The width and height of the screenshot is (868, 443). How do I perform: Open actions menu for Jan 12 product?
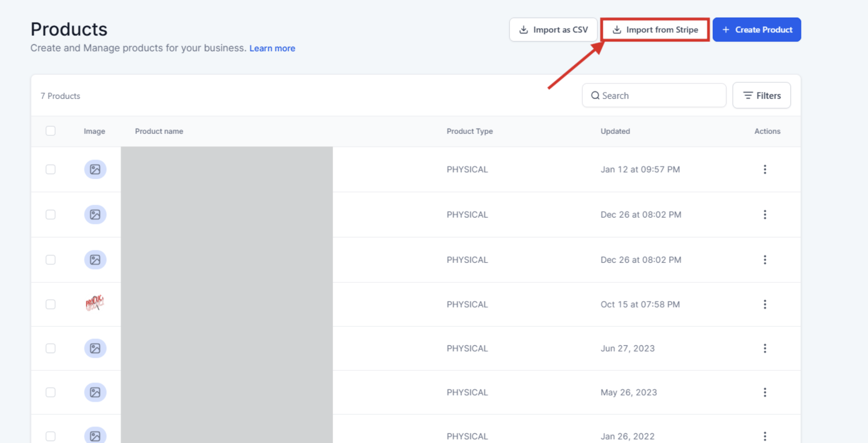pos(765,169)
